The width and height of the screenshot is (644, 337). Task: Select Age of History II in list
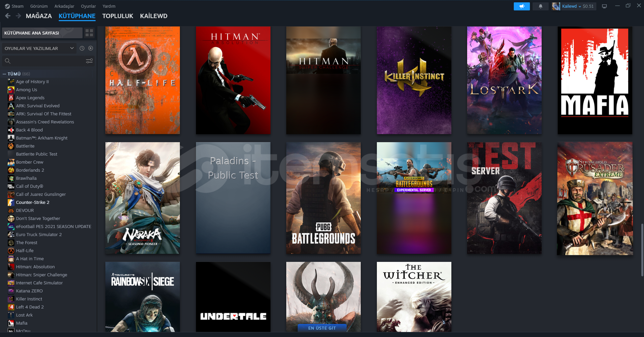[x=32, y=82]
